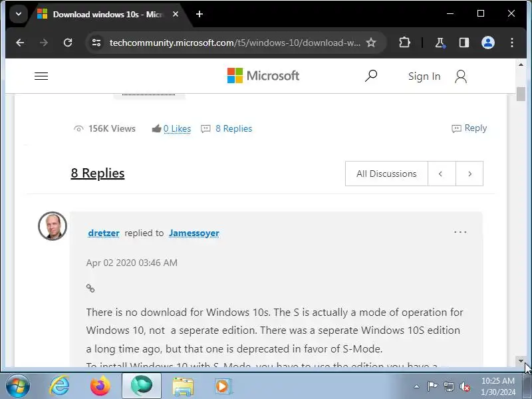
Task: Click the network tray icon
Action: click(448, 386)
